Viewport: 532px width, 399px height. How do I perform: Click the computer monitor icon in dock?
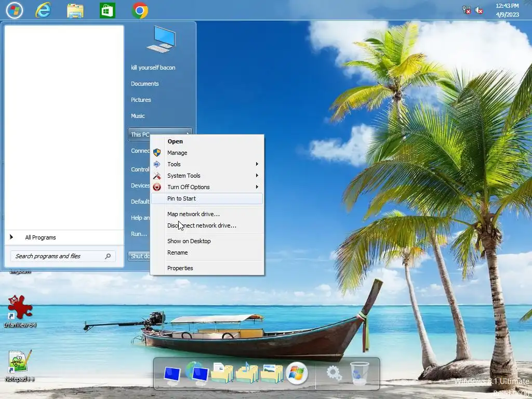pyautogui.click(x=172, y=376)
